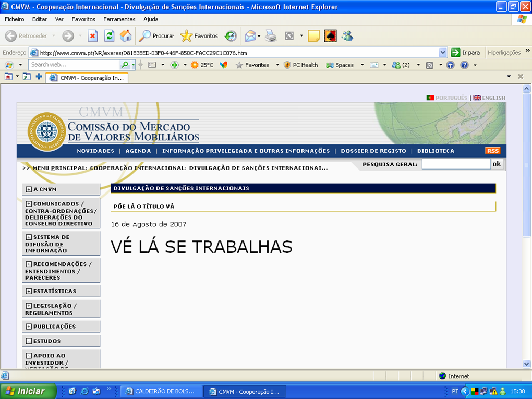Click the Pesquisa Geral search field
Viewport: 532px width, 399px height.
[456, 164]
